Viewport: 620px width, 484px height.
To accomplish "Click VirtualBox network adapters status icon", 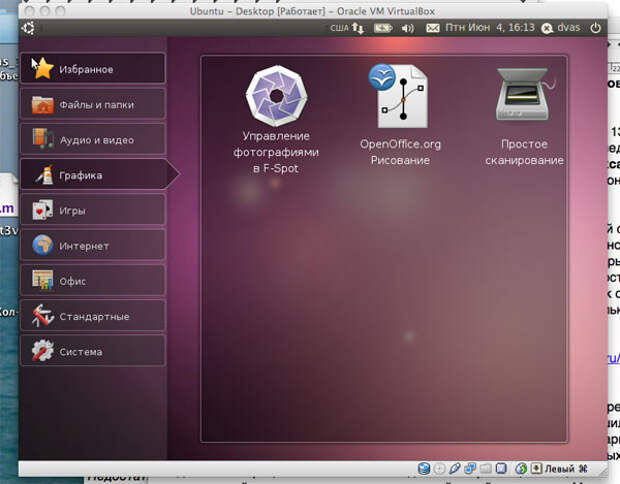I will coord(470,469).
